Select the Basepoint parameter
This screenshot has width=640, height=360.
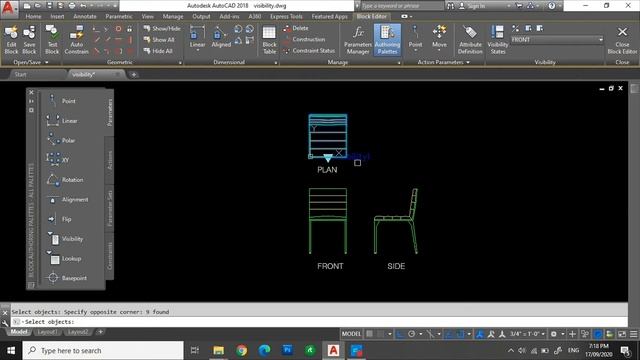[67, 278]
